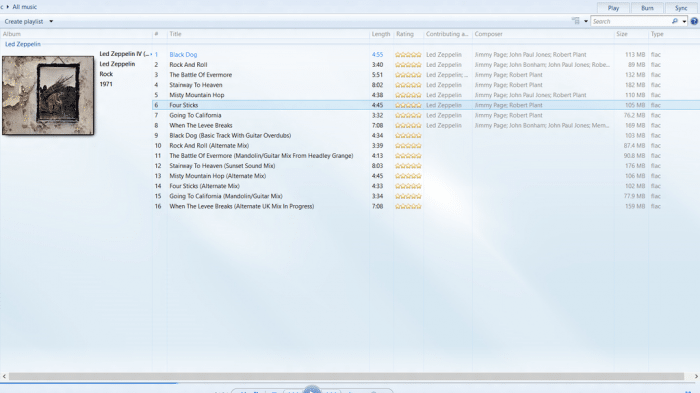Viewport: 700px width, 393px height.
Task: Select Misty Mountain Hop (Alternate Mix)
Action: (x=217, y=176)
